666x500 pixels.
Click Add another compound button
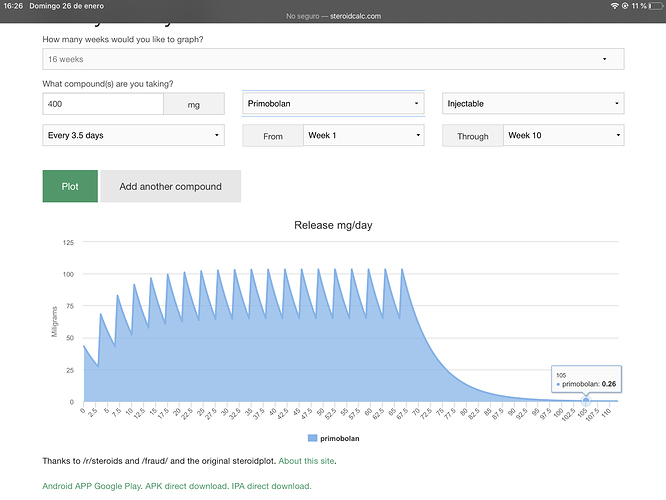[171, 186]
